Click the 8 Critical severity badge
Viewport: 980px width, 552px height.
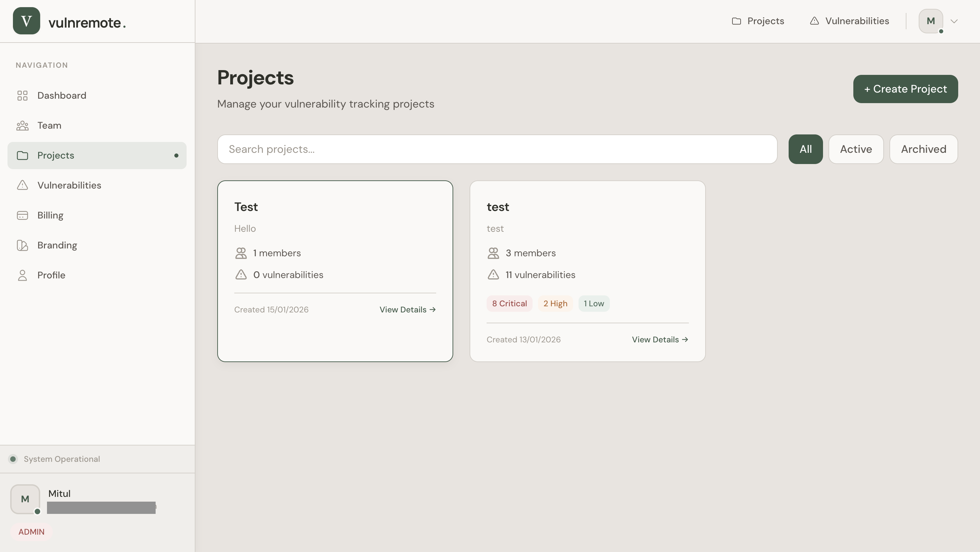[509, 303]
